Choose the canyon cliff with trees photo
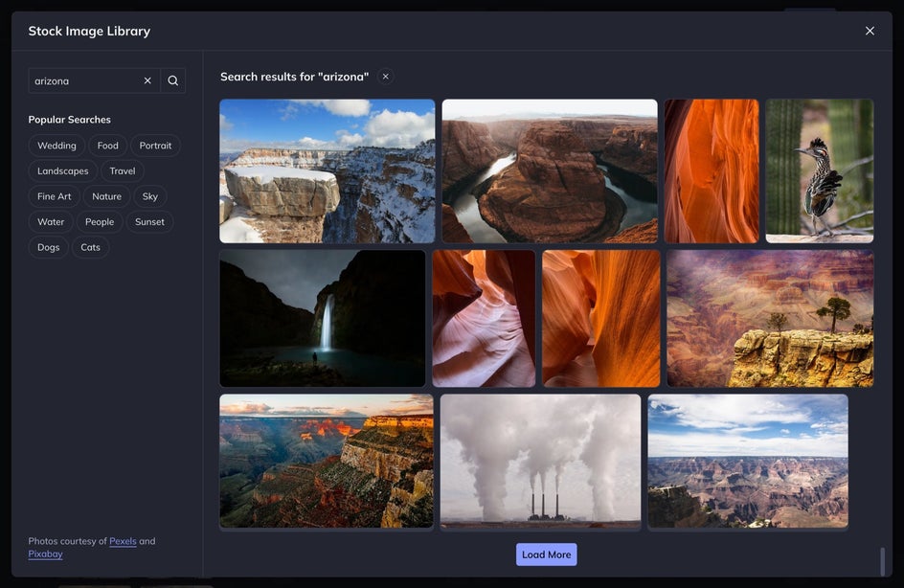 770,318
